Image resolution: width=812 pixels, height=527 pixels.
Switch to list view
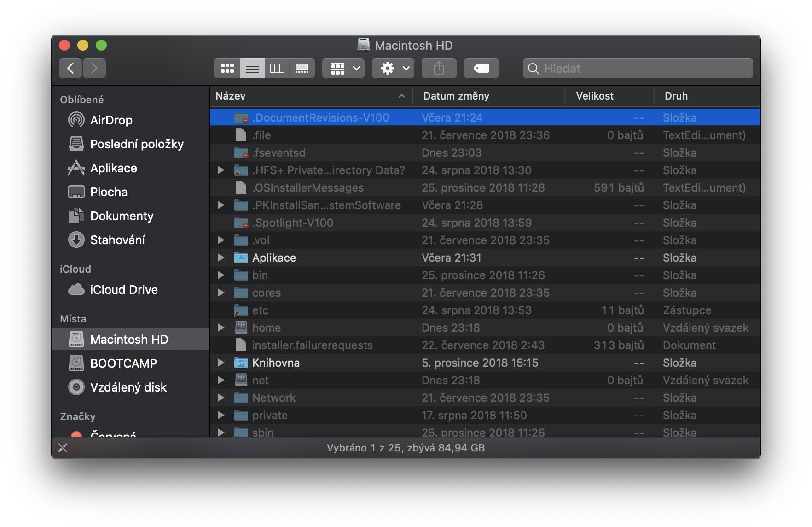tap(252, 68)
